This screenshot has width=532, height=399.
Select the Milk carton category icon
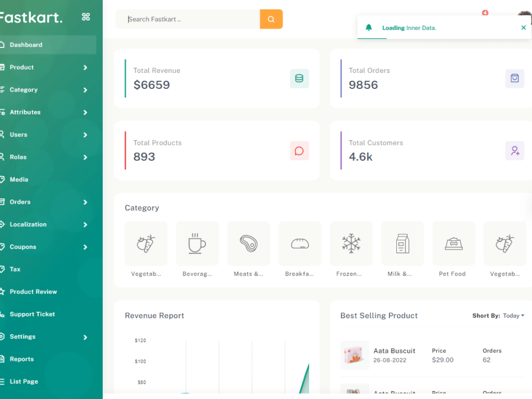pyautogui.click(x=402, y=243)
